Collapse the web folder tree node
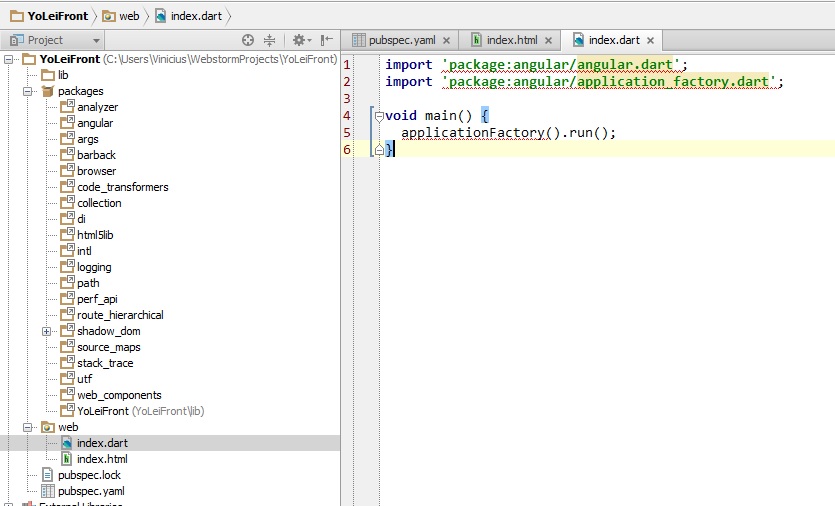 coord(28,427)
